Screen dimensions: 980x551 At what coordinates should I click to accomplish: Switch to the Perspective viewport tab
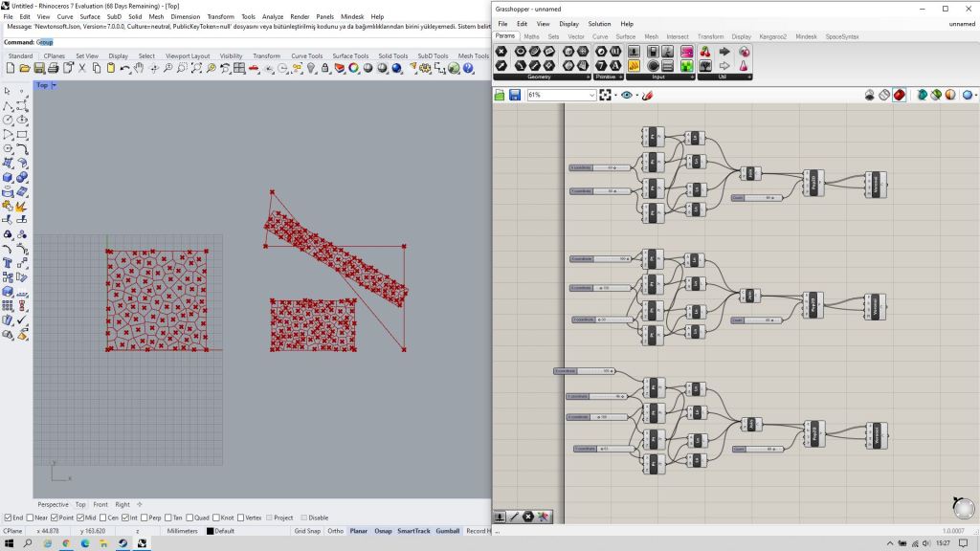(53, 504)
